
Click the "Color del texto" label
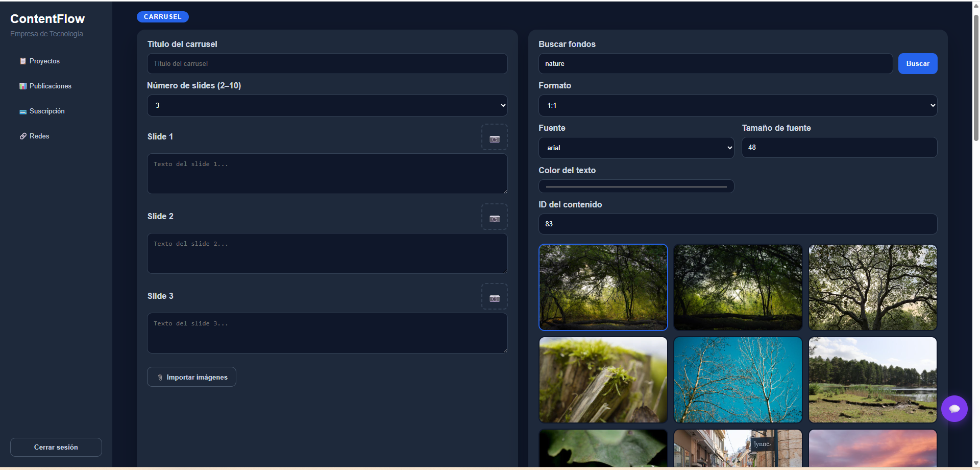pyautogui.click(x=567, y=170)
